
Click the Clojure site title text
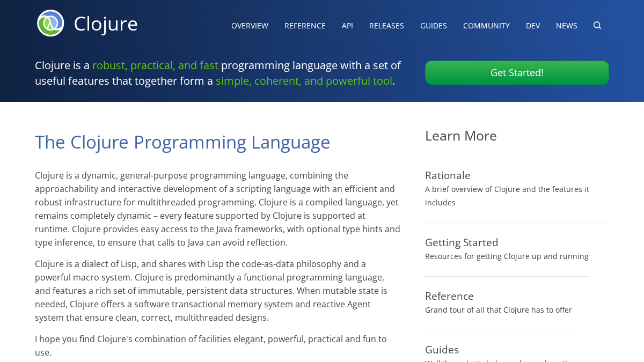pyautogui.click(x=106, y=24)
